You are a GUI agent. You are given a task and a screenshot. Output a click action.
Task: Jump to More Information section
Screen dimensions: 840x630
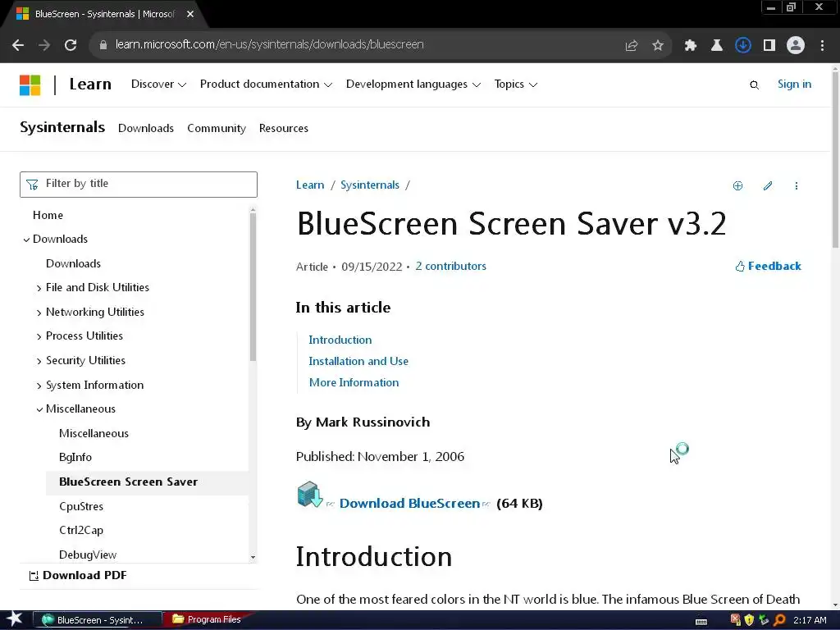point(354,382)
